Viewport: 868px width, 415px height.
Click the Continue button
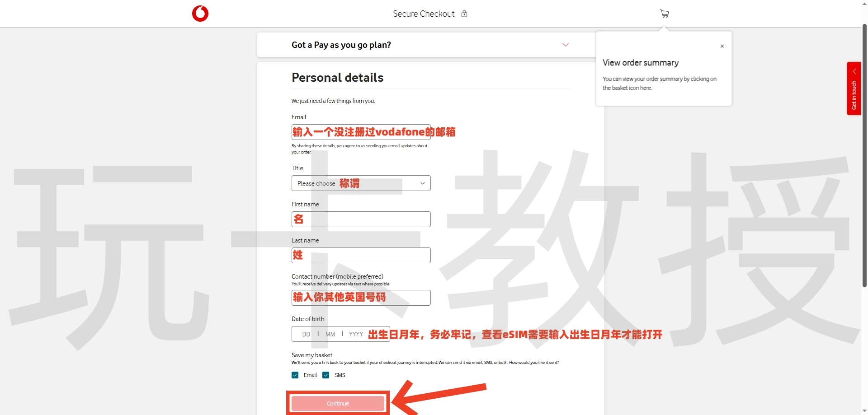click(x=338, y=404)
